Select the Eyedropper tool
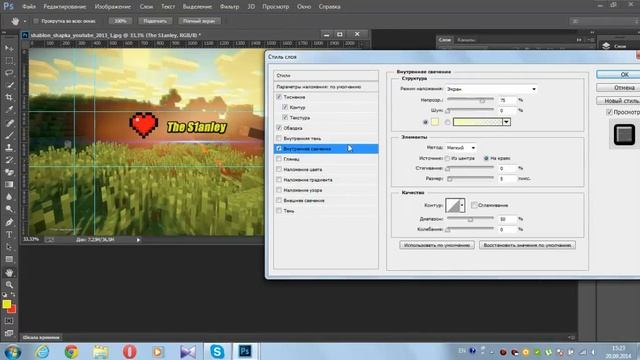 click(9, 110)
